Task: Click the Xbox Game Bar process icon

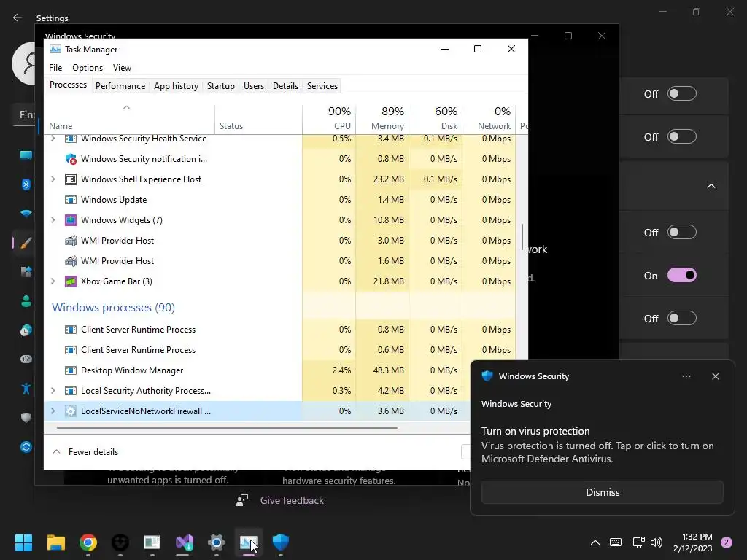Action: (x=71, y=281)
